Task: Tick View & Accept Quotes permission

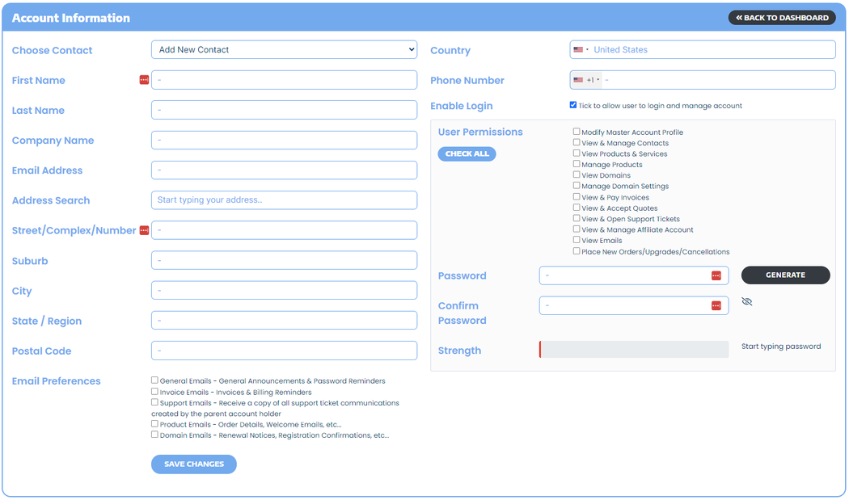Action: coord(577,208)
